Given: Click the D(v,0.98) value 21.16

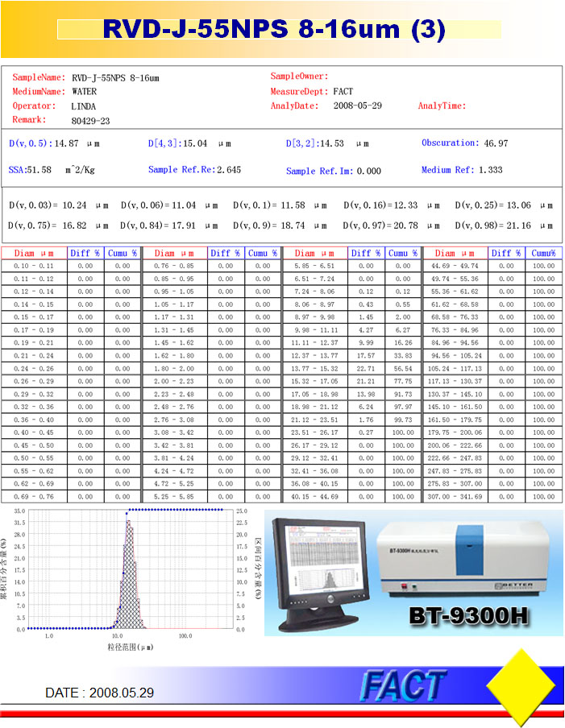Looking at the screenshot, I should coord(518,225).
